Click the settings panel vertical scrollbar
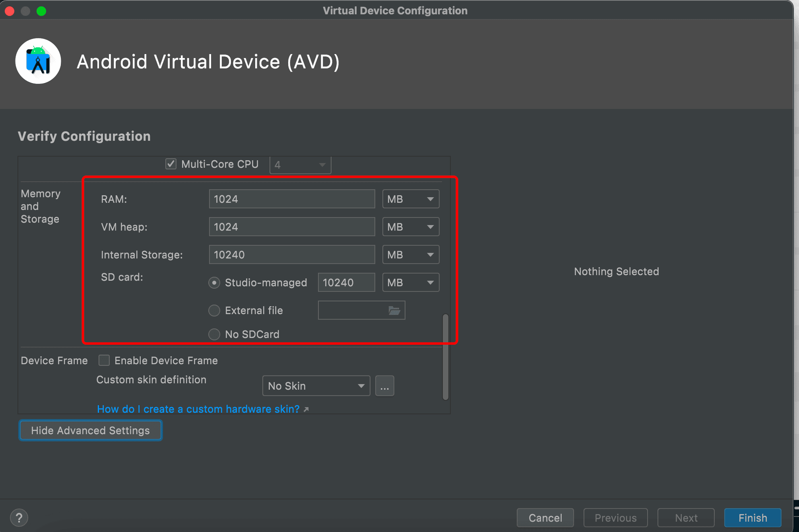 coord(446,357)
